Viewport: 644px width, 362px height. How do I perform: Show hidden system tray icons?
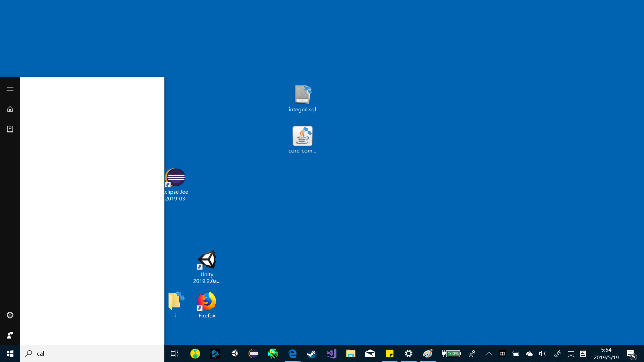click(x=489, y=354)
